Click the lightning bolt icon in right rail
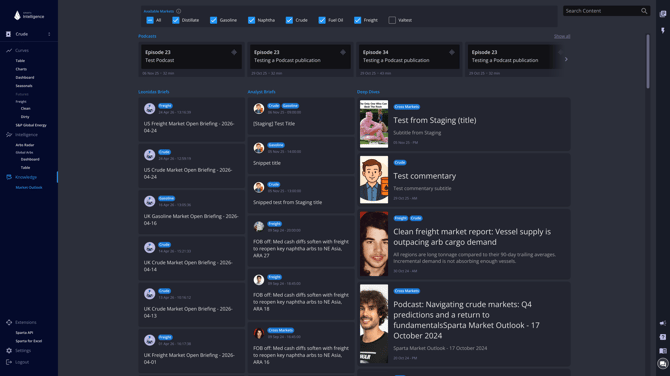The height and width of the screenshot is (376, 670). tap(663, 30)
